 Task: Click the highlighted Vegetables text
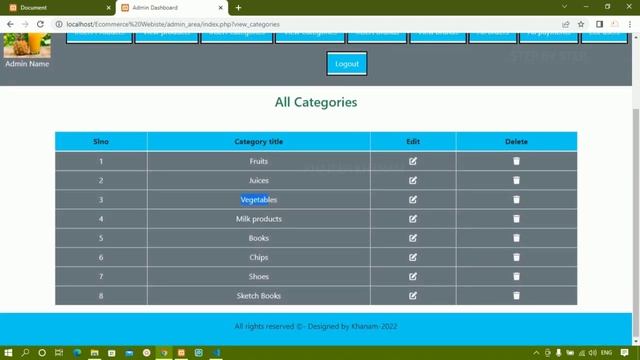pyautogui.click(x=259, y=200)
